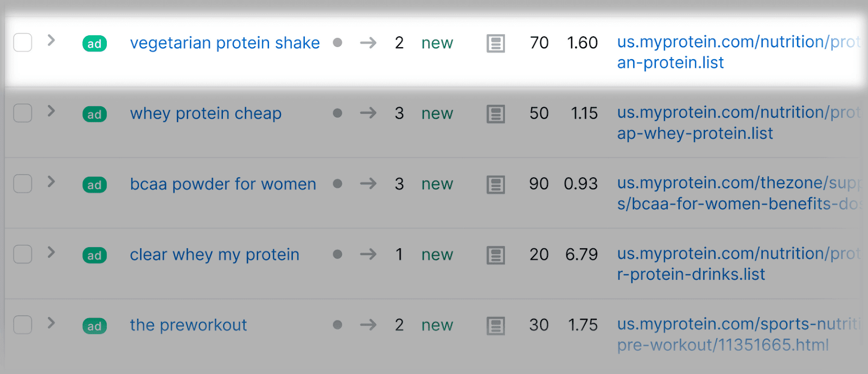
Task: Open SERP snapshot icon for clear whey my protein
Action: pos(495,255)
